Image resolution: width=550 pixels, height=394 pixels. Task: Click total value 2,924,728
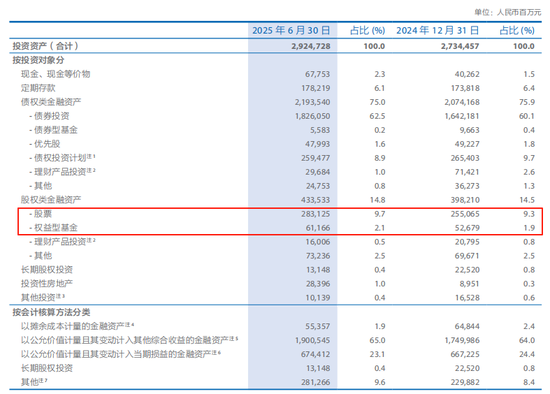(311, 46)
